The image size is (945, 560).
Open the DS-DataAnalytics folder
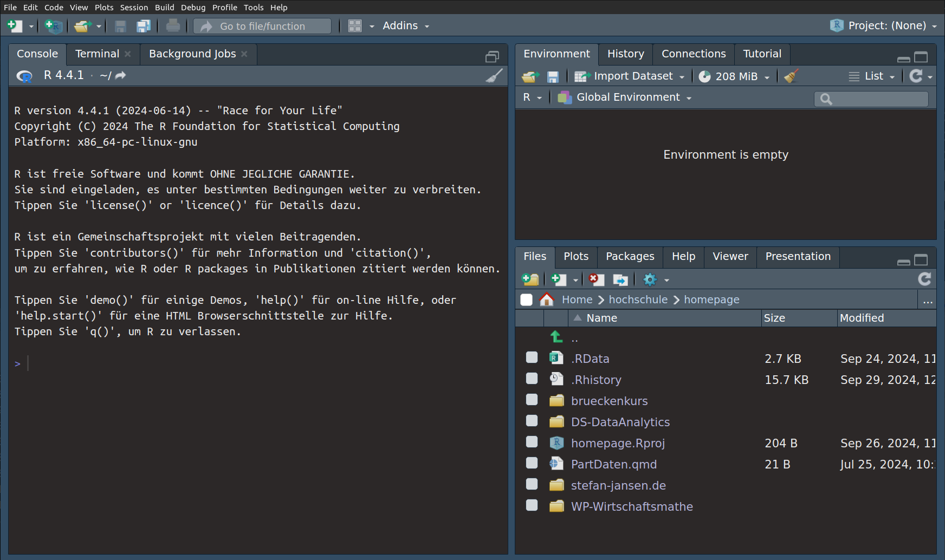pyautogui.click(x=620, y=422)
